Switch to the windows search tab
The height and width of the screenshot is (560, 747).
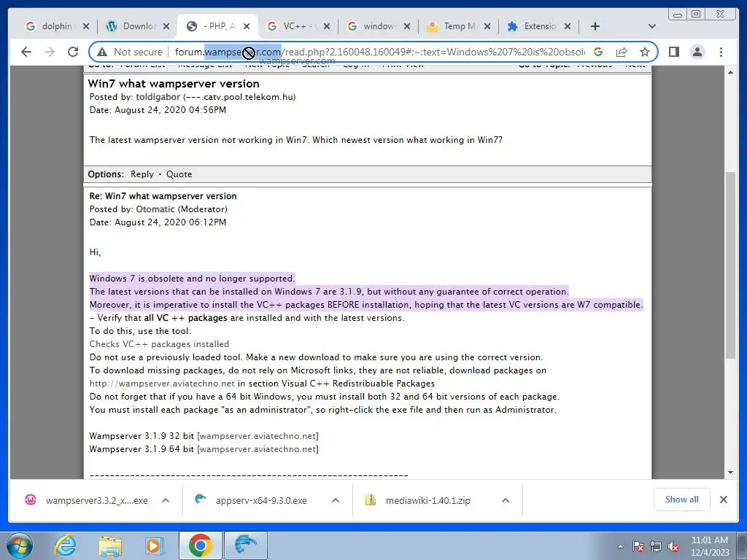click(x=372, y=26)
